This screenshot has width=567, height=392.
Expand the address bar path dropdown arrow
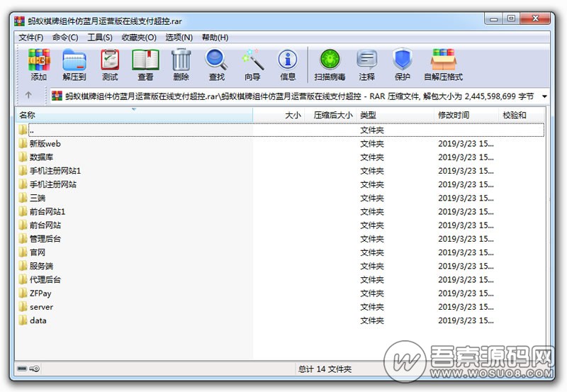click(x=544, y=96)
